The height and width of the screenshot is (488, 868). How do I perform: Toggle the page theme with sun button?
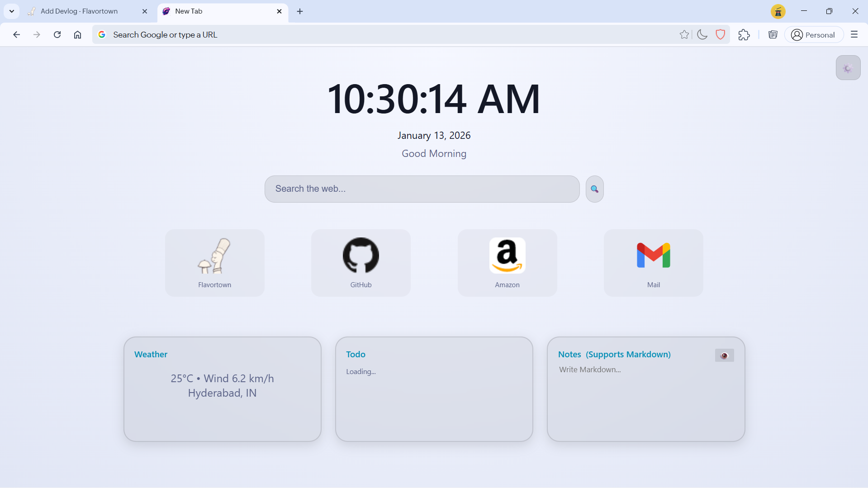[848, 68]
